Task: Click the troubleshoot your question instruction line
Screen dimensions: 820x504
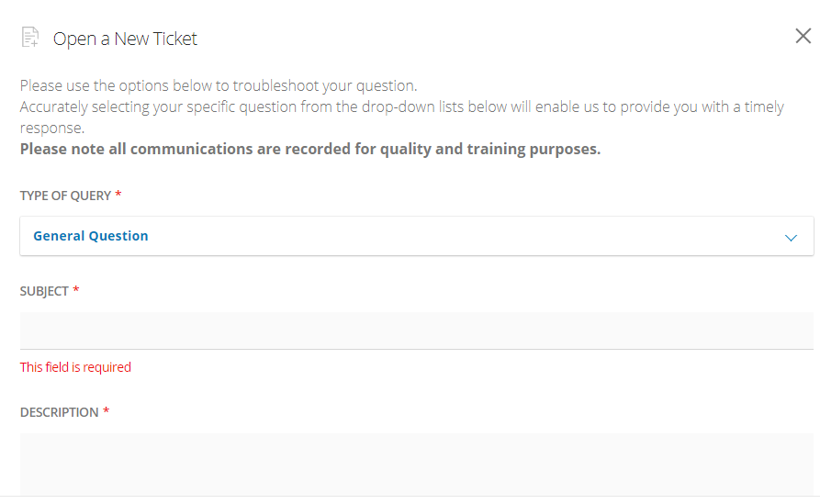Action: 219,86
